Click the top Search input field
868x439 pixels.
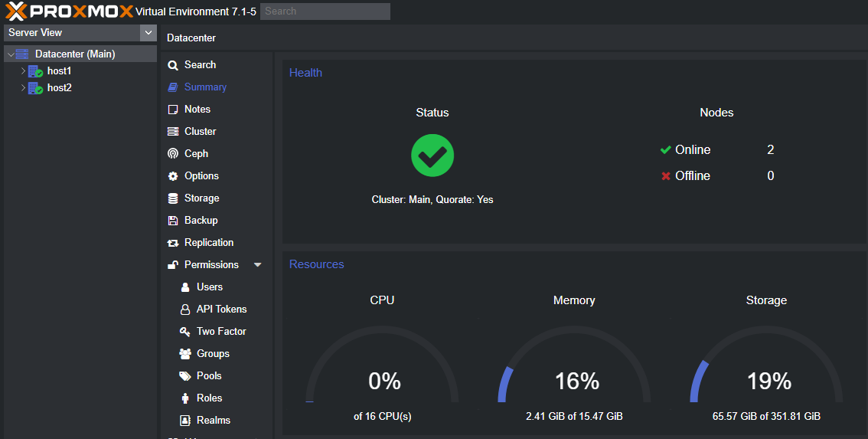click(325, 11)
